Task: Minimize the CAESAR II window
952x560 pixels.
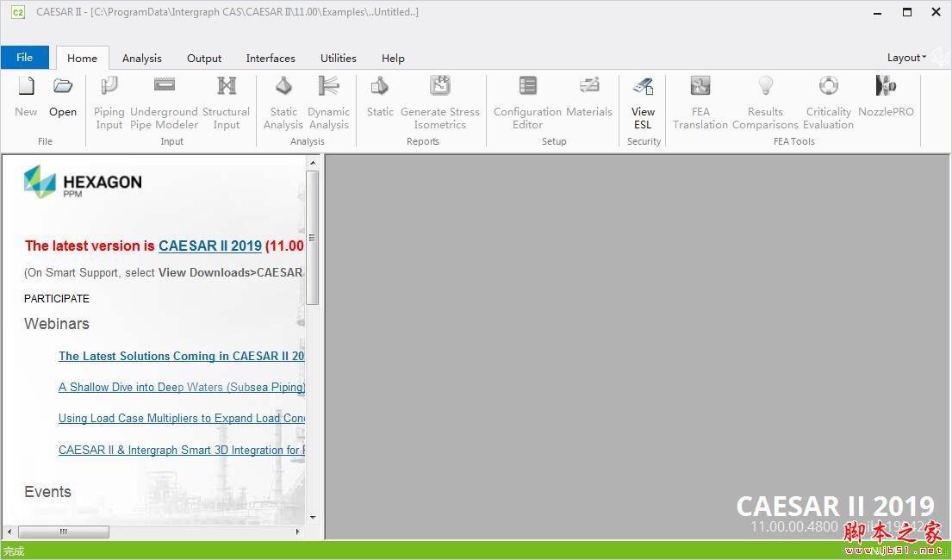Action: (877, 13)
